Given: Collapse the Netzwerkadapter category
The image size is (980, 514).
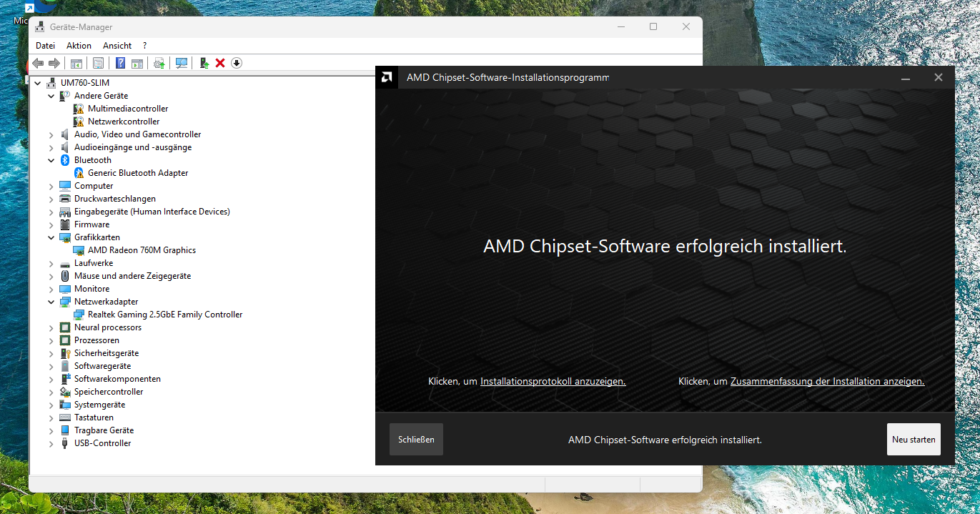Looking at the screenshot, I should point(51,302).
